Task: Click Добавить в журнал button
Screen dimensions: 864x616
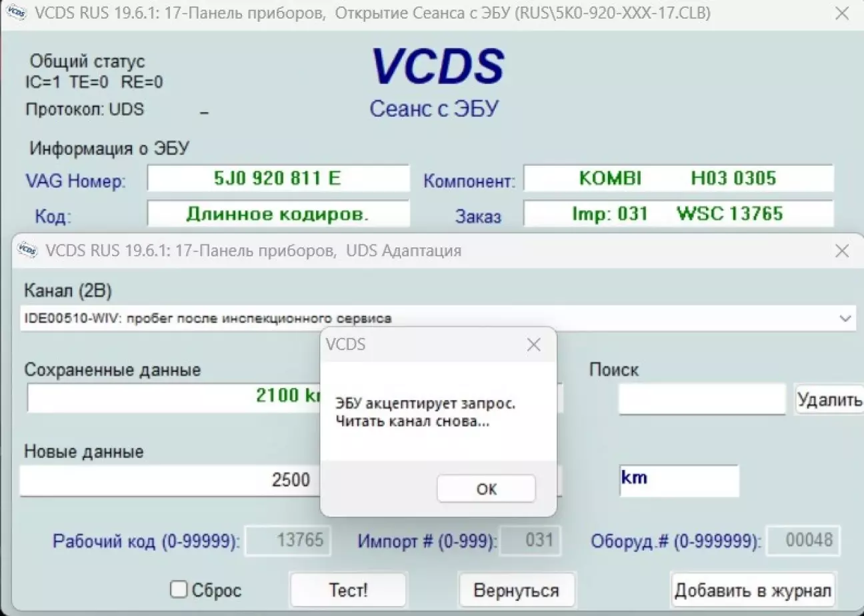Action: 753,590
